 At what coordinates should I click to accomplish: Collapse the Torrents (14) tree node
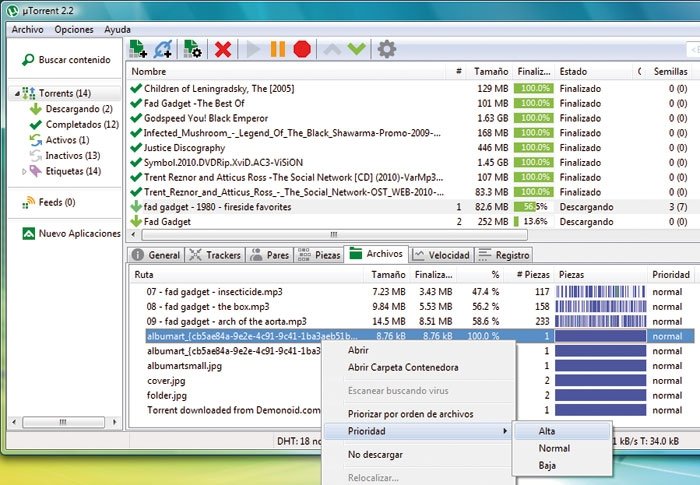pyautogui.click(x=17, y=93)
